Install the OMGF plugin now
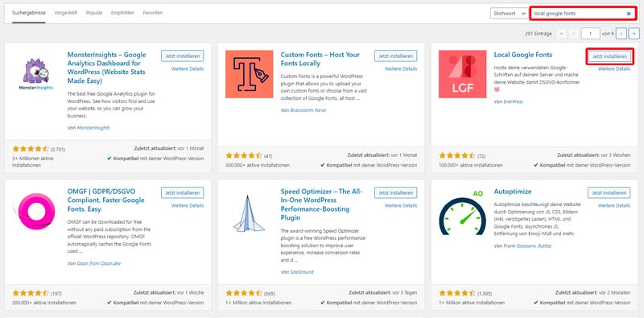This screenshot has width=644, height=318. pyautogui.click(x=183, y=192)
